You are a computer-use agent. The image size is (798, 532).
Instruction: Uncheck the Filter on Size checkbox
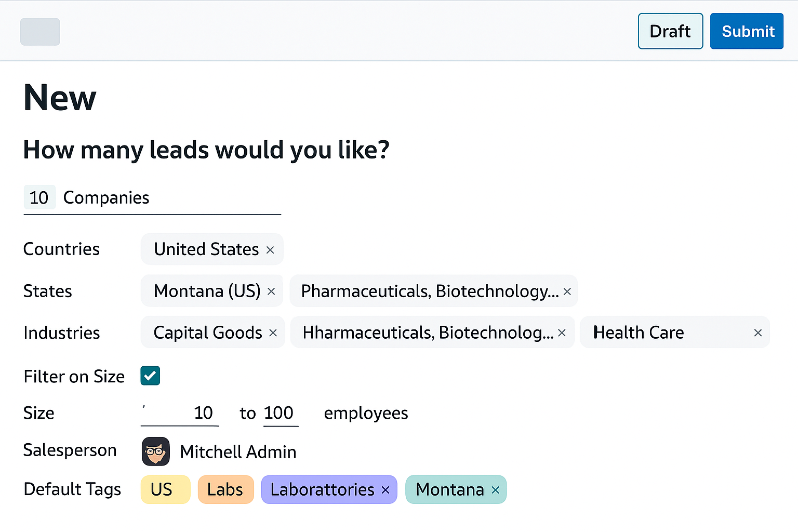pyautogui.click(x=150, y=376)
